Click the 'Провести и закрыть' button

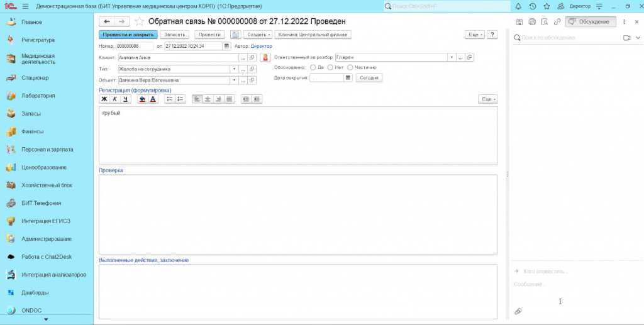tap(127, 35)
